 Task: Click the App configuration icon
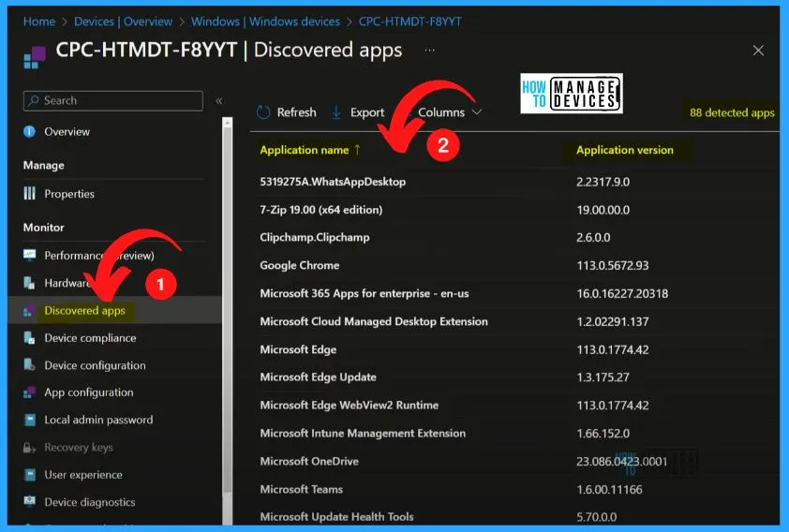tap(30, 392)
